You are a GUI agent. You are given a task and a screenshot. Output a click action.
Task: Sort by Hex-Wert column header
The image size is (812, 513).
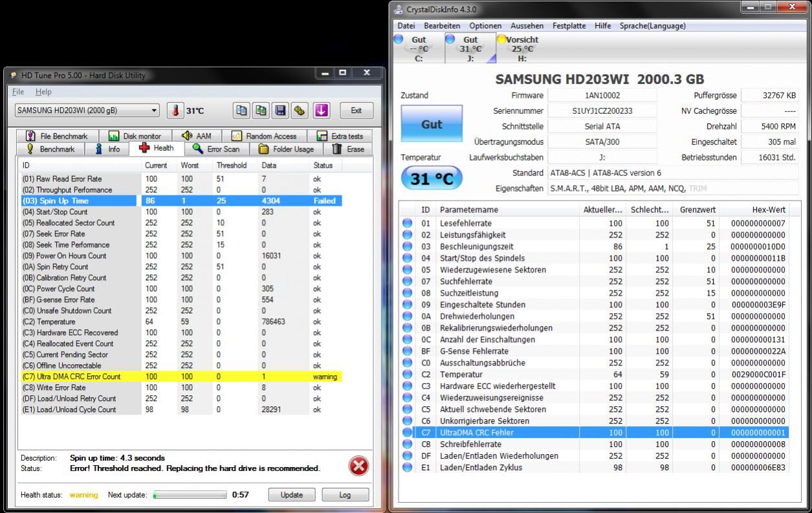754,210
